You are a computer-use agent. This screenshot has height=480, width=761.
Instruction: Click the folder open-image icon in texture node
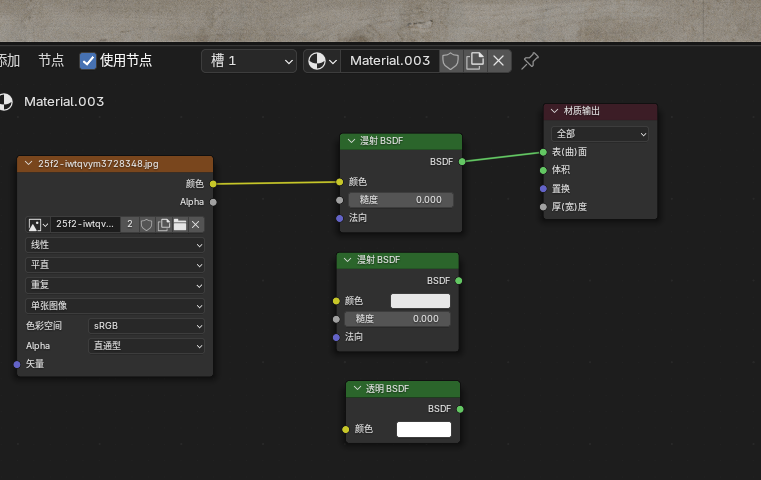(x=180, y=225)
